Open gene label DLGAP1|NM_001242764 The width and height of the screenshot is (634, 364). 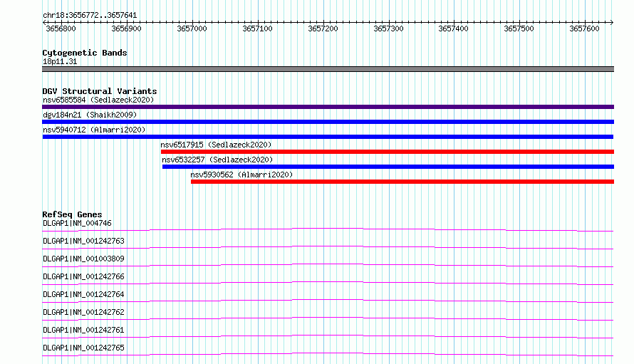pyautogui.click(x=83, y=294)
